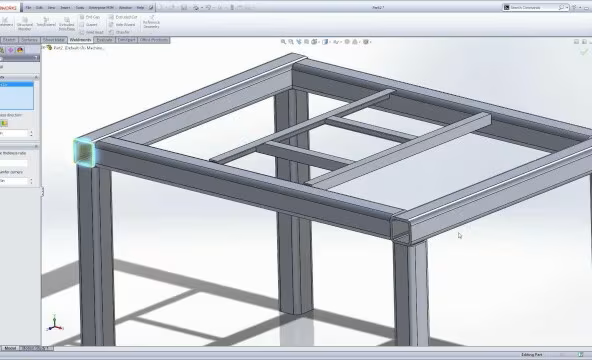592x360 pixels.
Task: Open the Hide/Show Items dropdown
Action: 336,42
